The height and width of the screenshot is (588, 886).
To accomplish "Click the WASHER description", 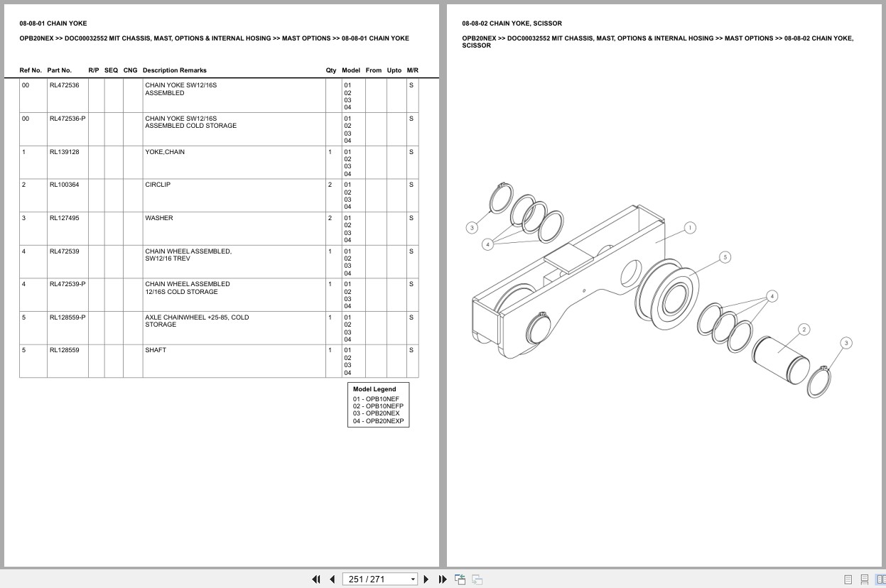I will point(159,218).
